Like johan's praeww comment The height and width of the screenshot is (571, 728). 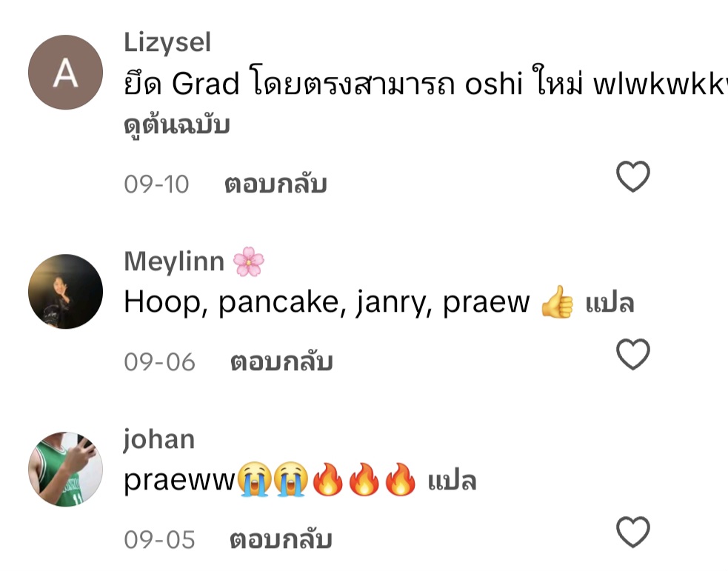click(632, 532)
